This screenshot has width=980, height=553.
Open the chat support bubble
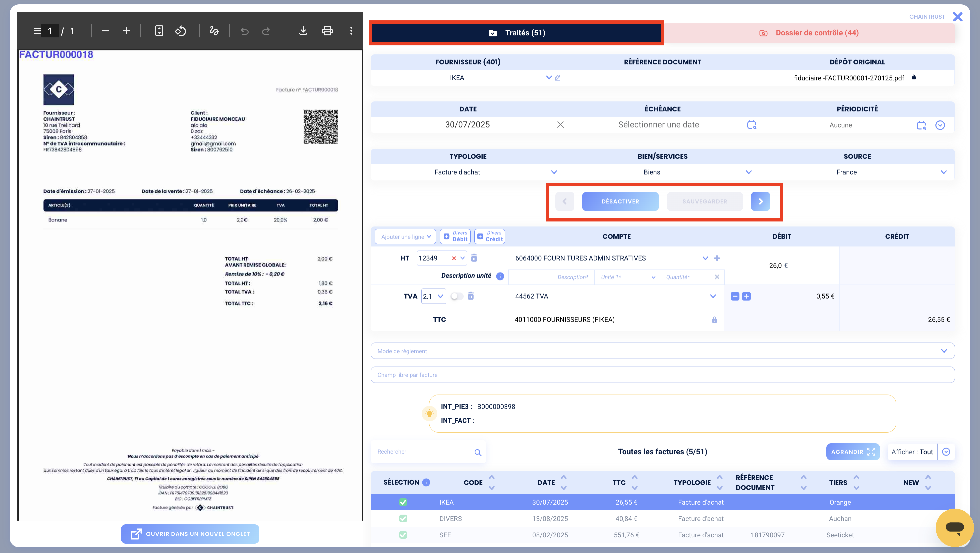coord(954,528)
